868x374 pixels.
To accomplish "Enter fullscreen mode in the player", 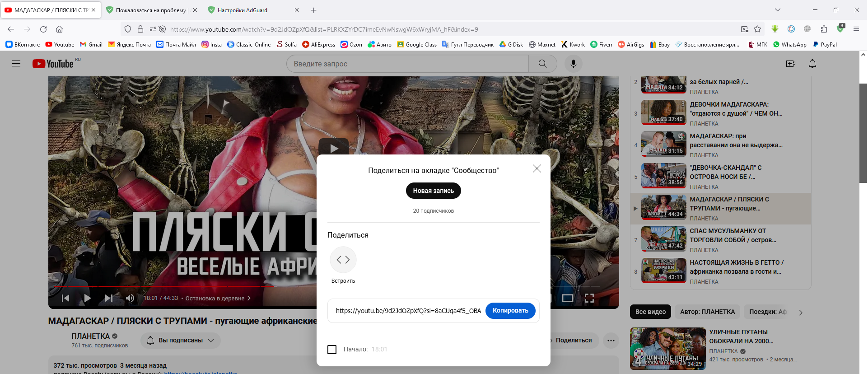I will point(589,298).
